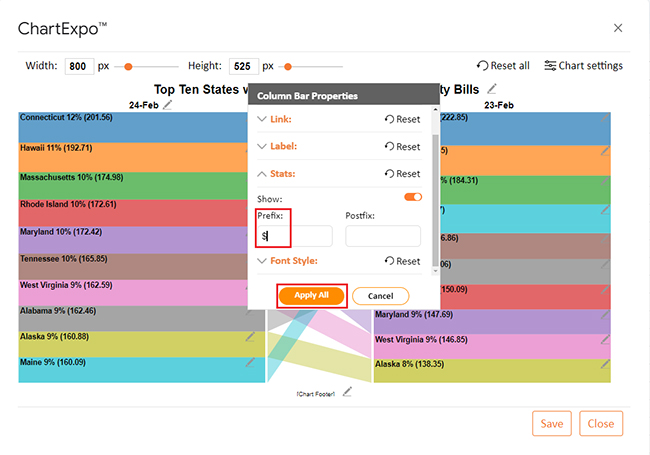This screenshot has height=455, width=650.
Task: Edit pencil on Maine 9% (160.09) bar
Action: click(x=250, y=362)
